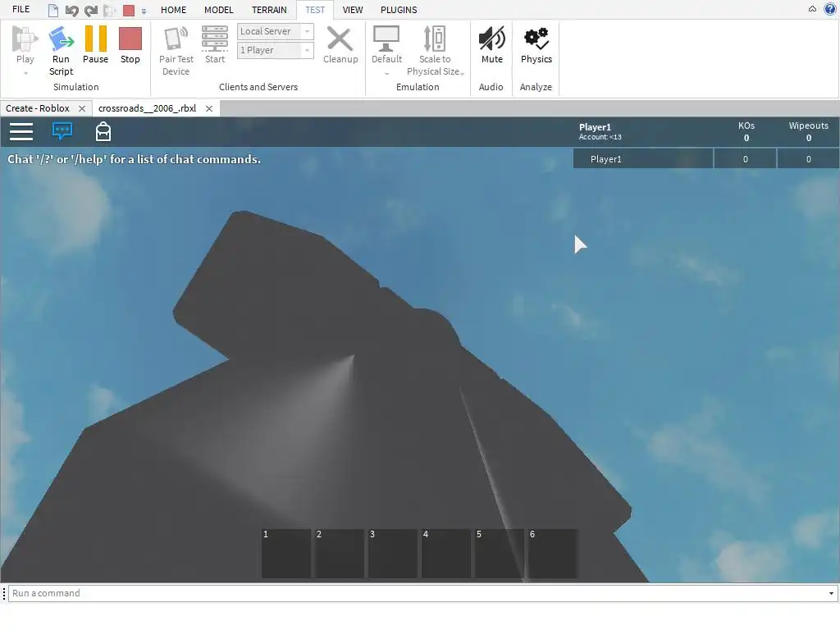The height and width of the screenshot is (630, 840).
Task: Click the Start server icon
Action: 215,39
